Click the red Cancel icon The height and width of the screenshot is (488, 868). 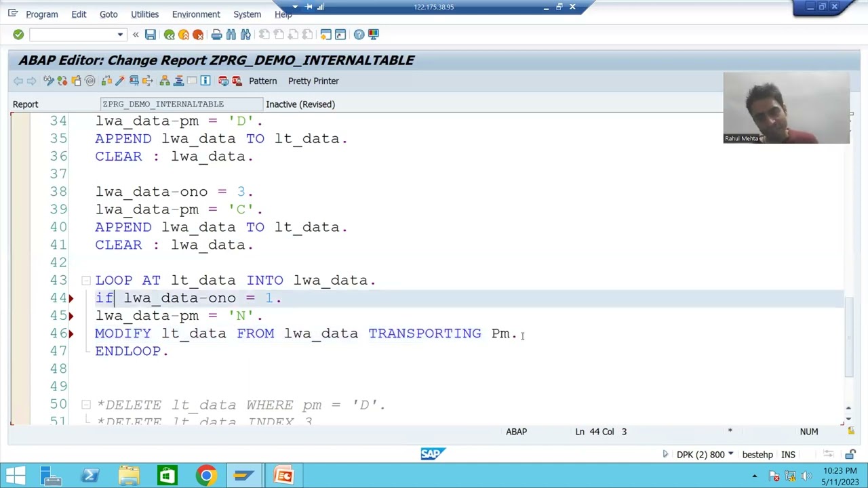[198, 35]
